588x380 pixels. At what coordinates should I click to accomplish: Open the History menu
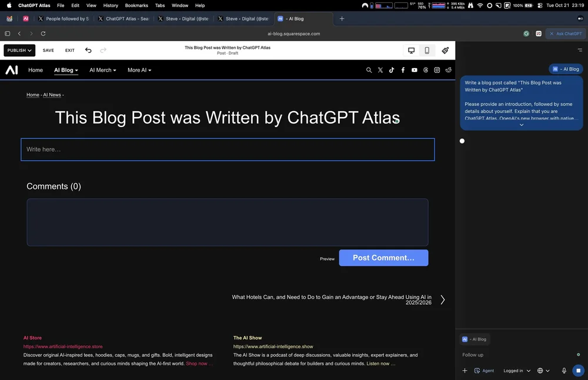tap(111, 6)
